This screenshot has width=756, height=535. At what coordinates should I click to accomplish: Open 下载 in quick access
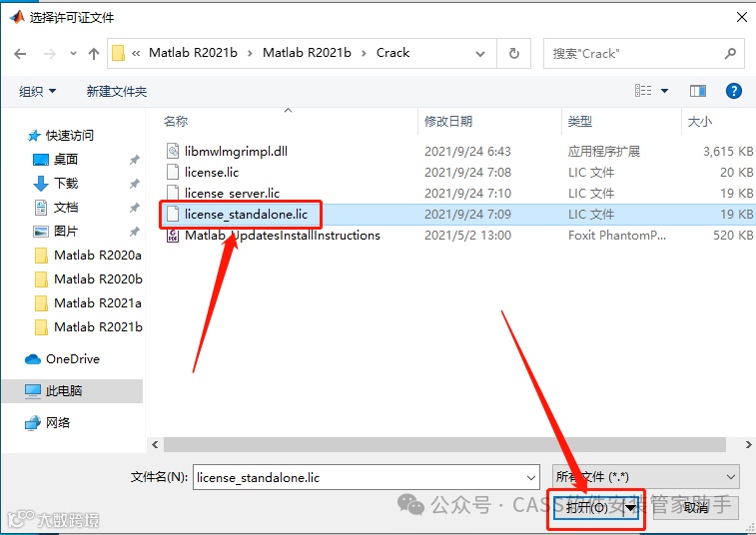(x=66, y=183)
